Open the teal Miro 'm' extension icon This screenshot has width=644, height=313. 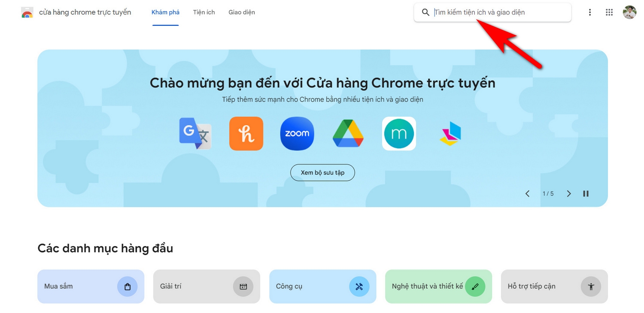pos(399,133)
